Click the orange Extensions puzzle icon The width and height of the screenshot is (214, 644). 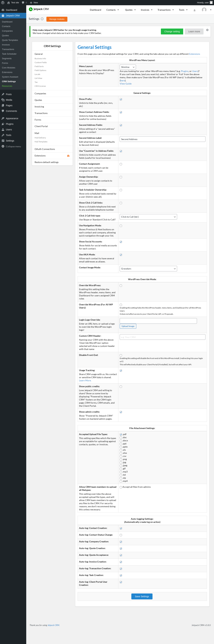68,156
